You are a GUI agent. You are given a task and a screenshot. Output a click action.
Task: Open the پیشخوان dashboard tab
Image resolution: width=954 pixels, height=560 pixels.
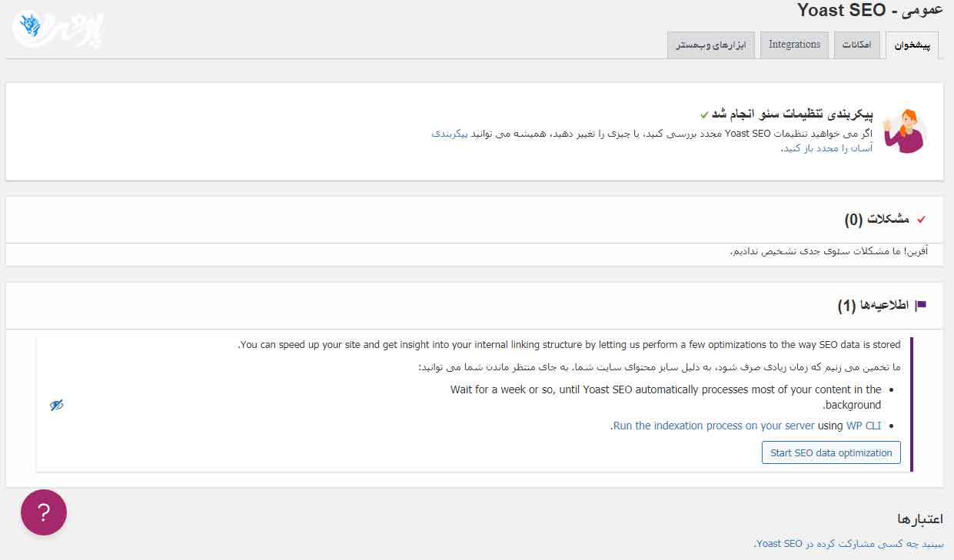tap(912, 45)
